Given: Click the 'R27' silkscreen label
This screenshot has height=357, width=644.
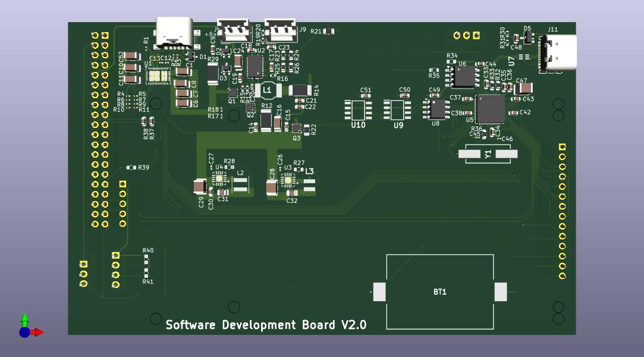Looking at the screenshot, I should click(x=299, y=162).
